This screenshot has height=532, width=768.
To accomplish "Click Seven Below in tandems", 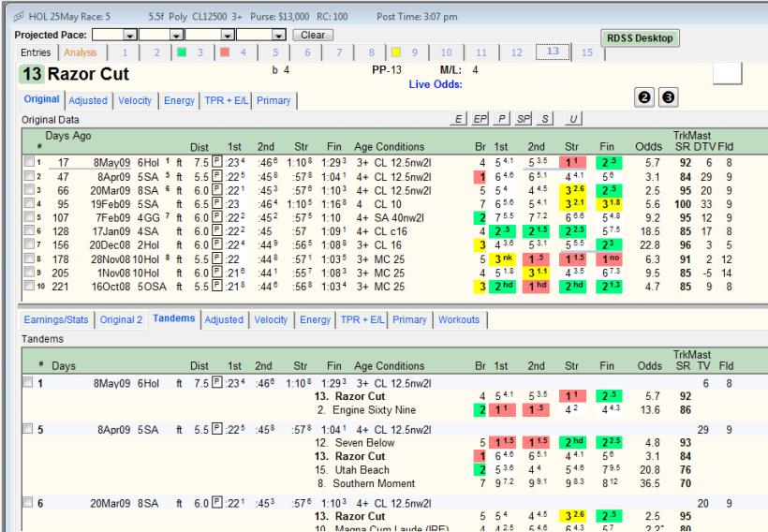I will [364, 442].
